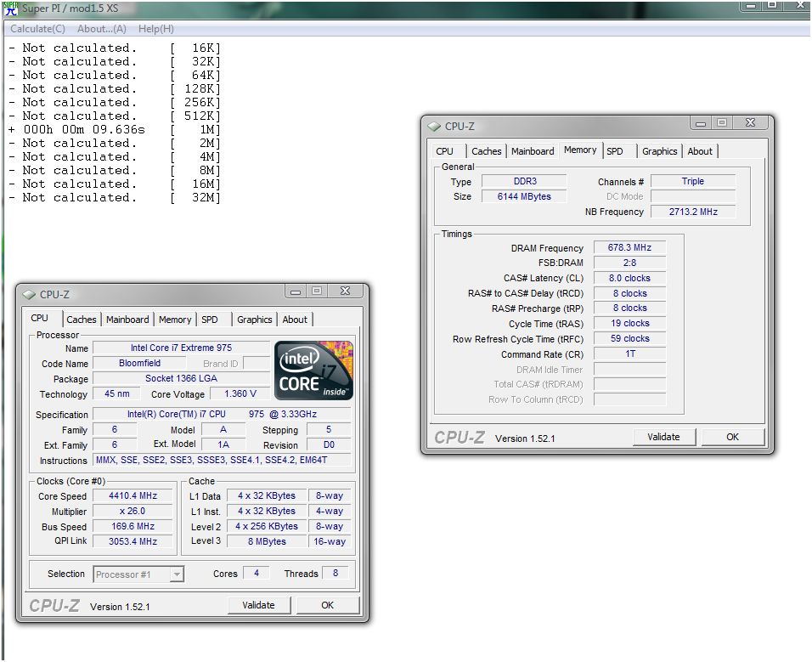Click Validate in the Memory window
Image resolution: width=812 pixels, height=662 pixels.
tap(664, 437)
